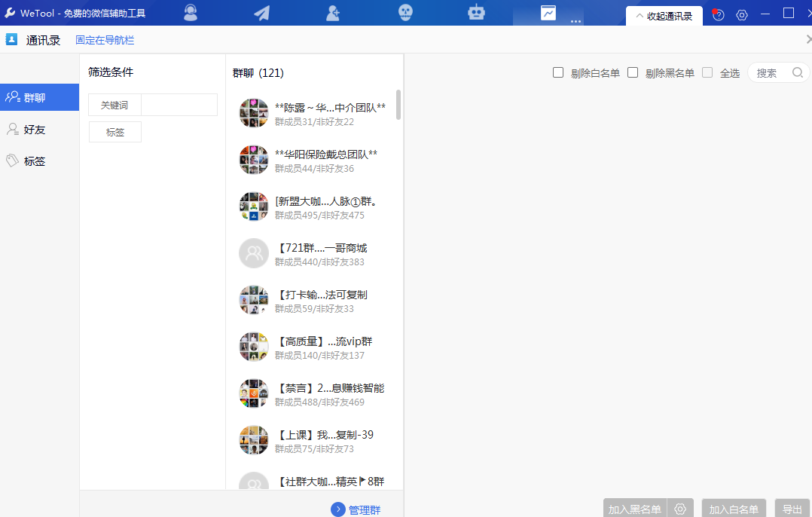
Task: Click the 筛选条件 heading
Action: click(111, 72)
